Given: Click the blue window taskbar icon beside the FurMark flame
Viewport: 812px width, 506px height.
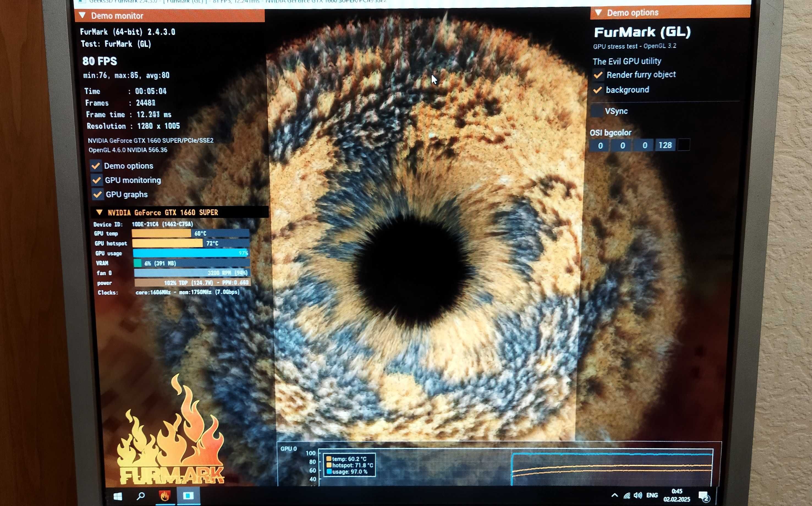Looking at the screenshot, I should [x=188, y=496].
